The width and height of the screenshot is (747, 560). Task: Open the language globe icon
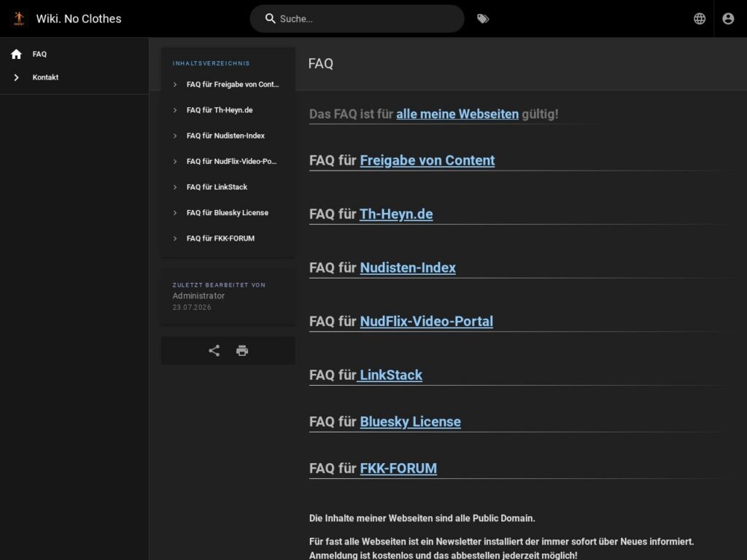[x=700, y=18]
